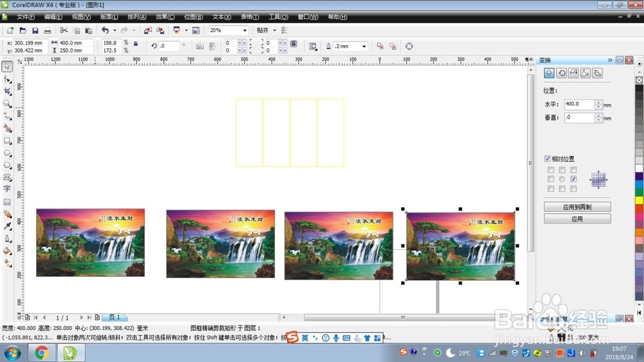Increase the 垂直 vertical value stepper
The height and width of the screenshot is (362, 644).
point(598,115)
